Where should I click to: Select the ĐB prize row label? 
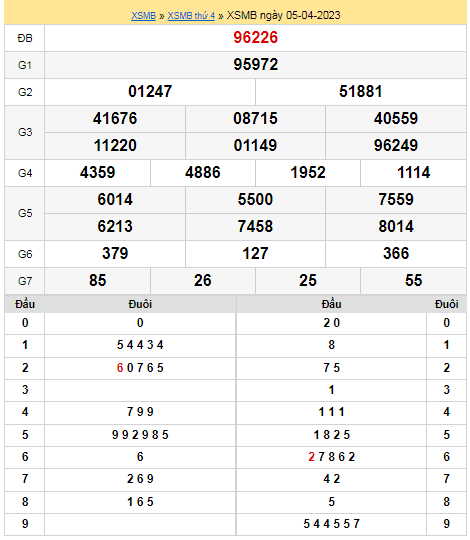[25, 38]
